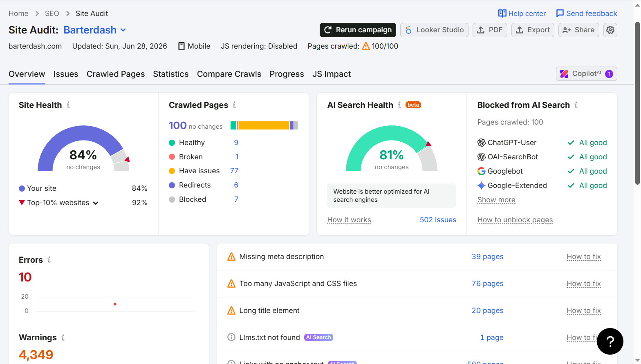Image resolution: width=641 pixels, height=364 pixels.
Task: Click the vertical page scrollbar
Action: point(637,102)
